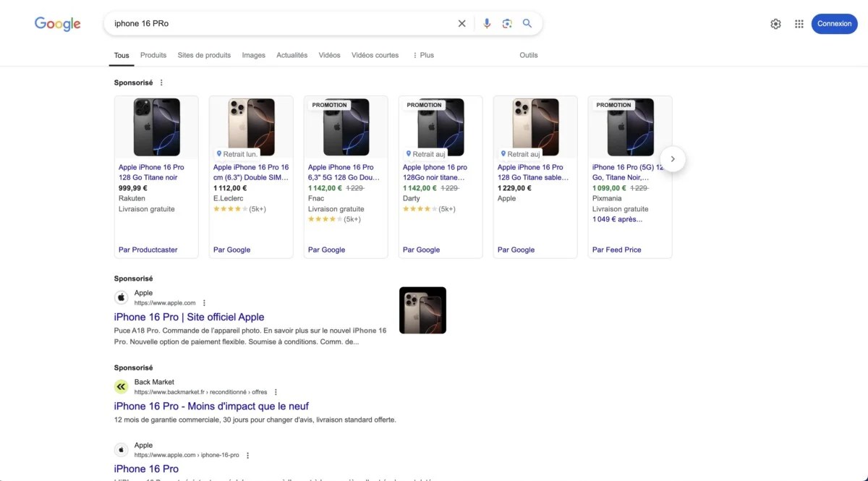The image size is (868, 481).
Task: Switch to the Vidéos tab
Action: 329,55
